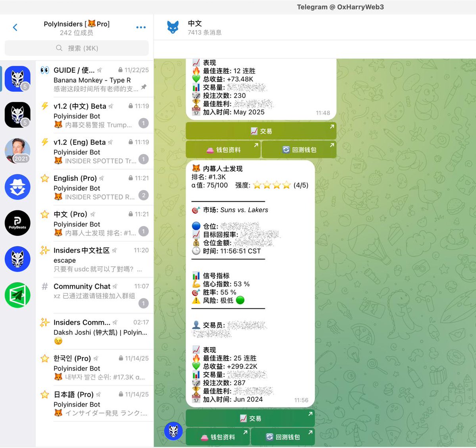This screenshot has height=448, width=476.
Task: Click the fox avatar in chat header
Action: tap(173, 27)
